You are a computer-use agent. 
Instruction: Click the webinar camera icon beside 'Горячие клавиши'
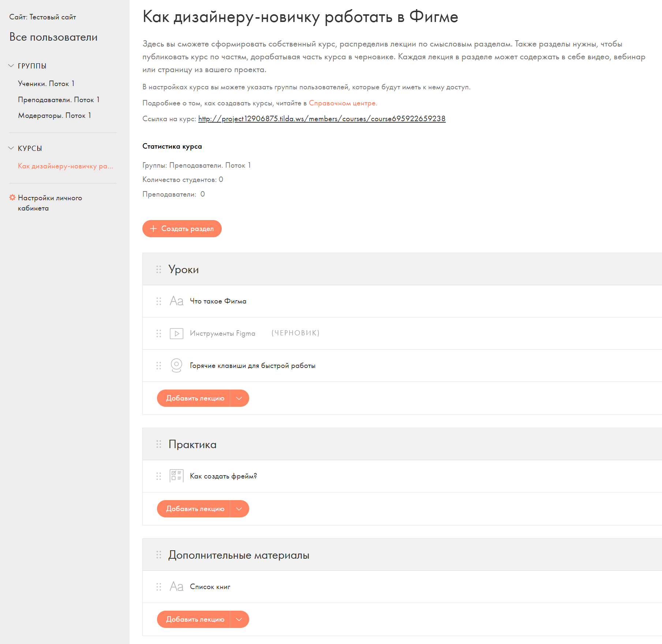(176, 365)
